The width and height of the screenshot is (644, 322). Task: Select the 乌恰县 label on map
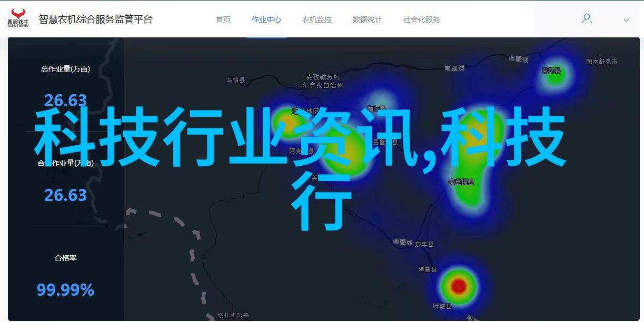236,80
